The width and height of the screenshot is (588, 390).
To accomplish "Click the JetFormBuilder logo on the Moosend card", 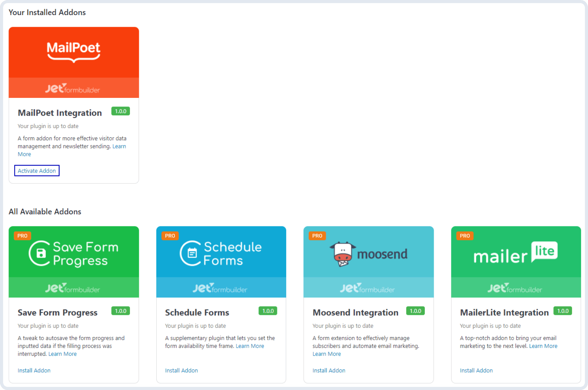I will (x=368, y=288).
